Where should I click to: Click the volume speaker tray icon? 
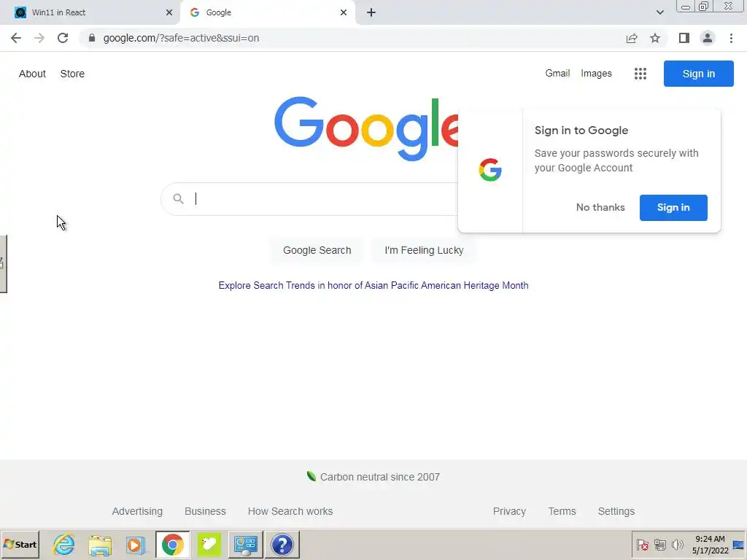pyautogui.click(x=677, y=544)
